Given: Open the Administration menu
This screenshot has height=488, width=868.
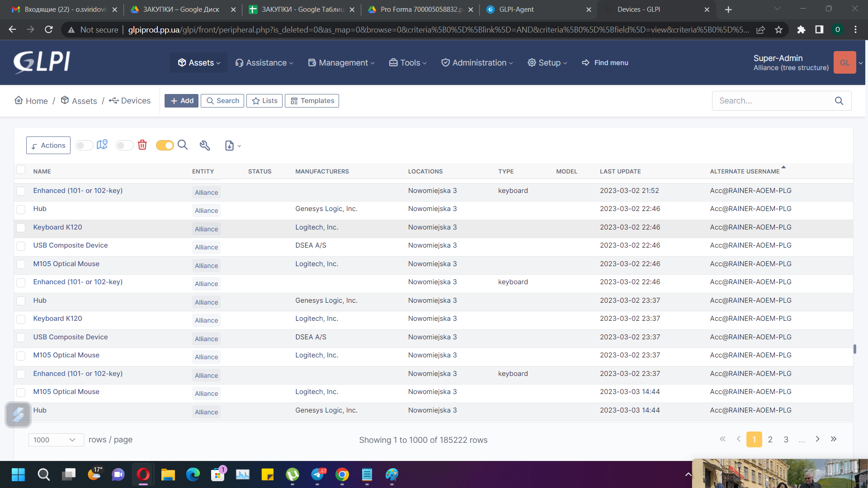Looking at the screenshot, I should tap(477, 63).
